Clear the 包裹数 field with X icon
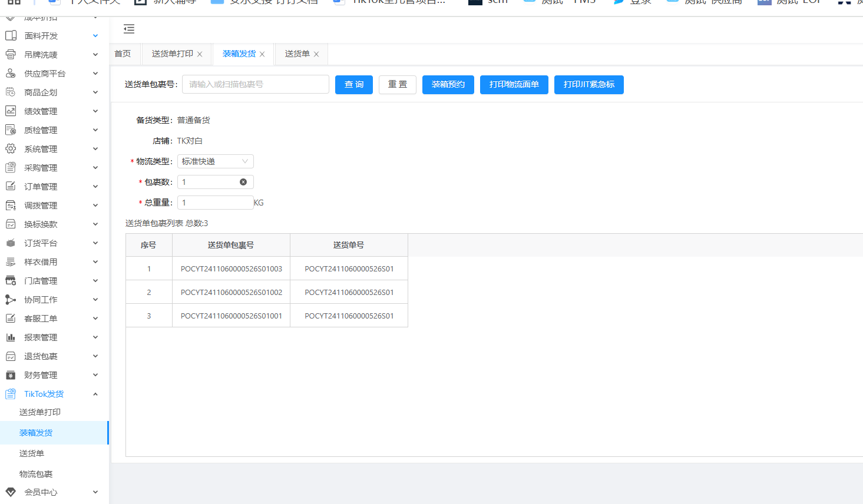Screen dimensions: 863x504 click(x=243, y=182)
